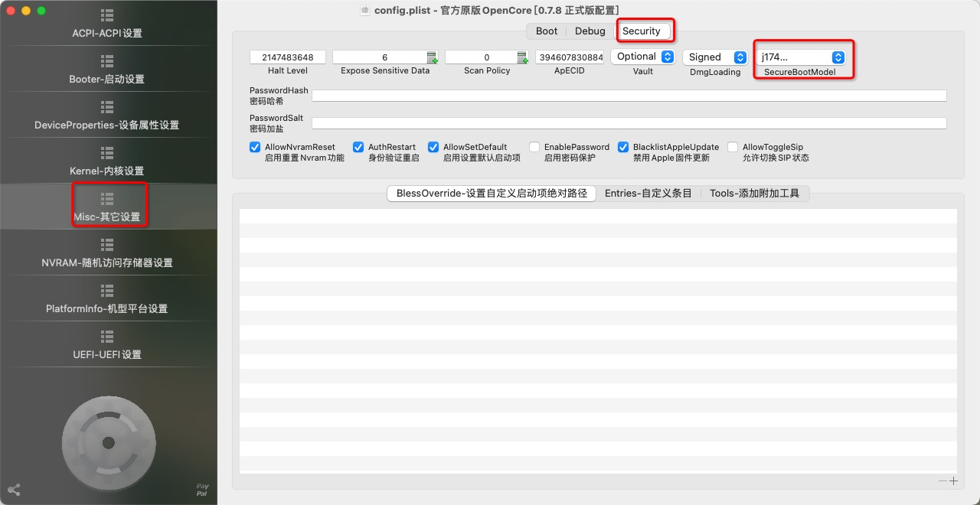Click the share icon in sidebar

14,490
